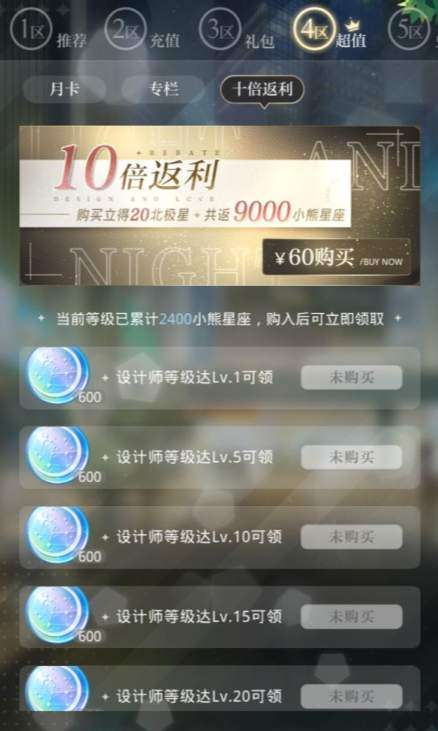This screenshot has height=731, width=438.
Task: Tap the Lv.10 reward coin icon
Action: [x=57, y=534]
